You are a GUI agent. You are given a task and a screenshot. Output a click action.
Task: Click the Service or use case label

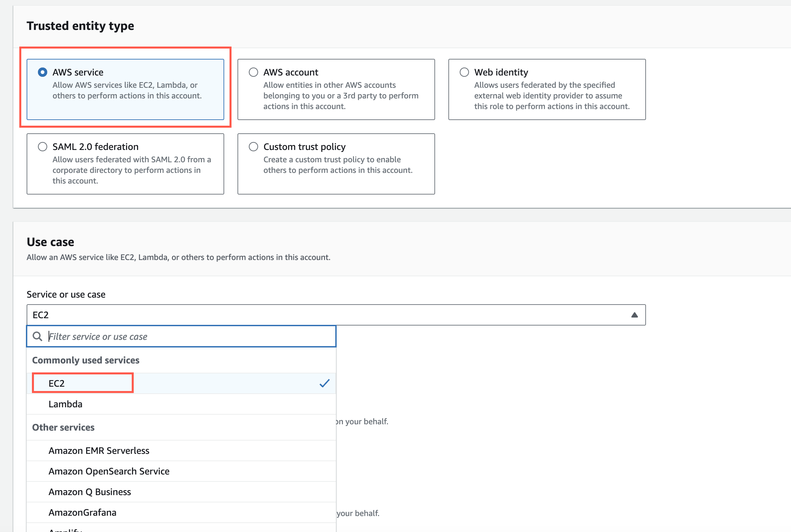(66, 294)
